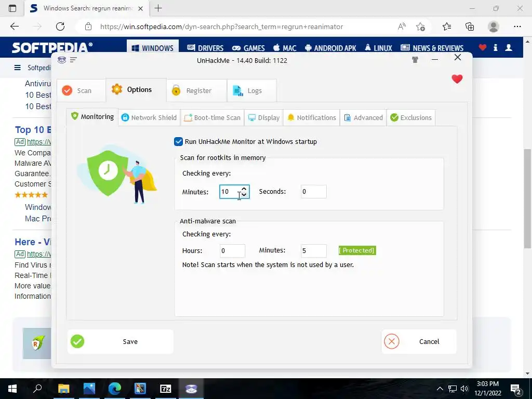Go back in the Edge browser
Screen dimensions: 532x399
coord(15,26)
